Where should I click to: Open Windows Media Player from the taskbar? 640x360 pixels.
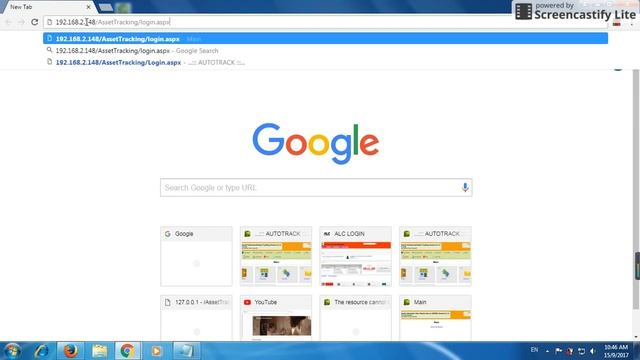click(156, 351)
